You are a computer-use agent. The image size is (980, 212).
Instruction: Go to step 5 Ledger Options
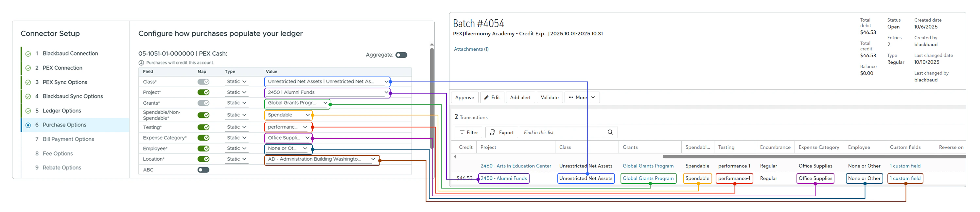[61, 111]
